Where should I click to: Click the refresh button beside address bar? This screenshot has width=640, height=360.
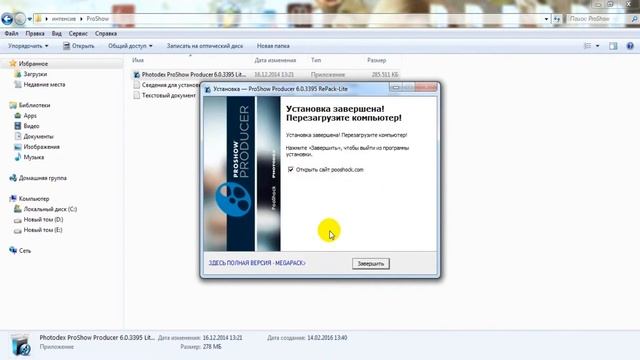tap(557, 19)
